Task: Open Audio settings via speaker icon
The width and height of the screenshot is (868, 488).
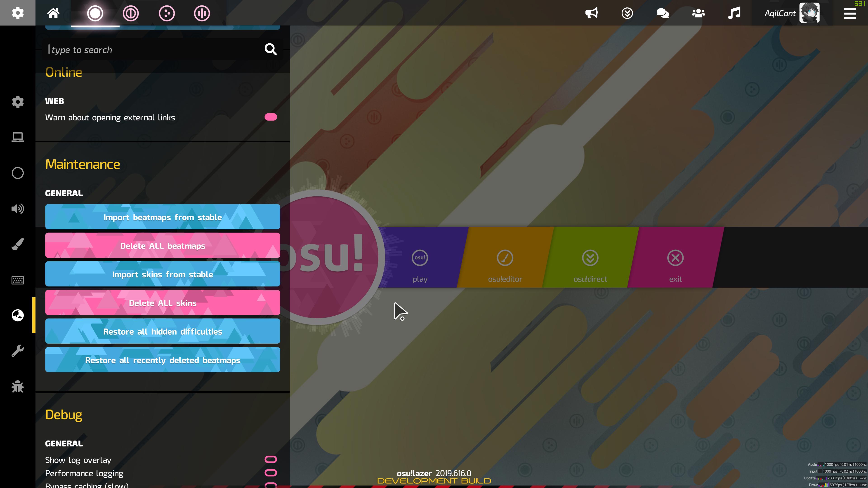Action: click(x=17, y=209)
